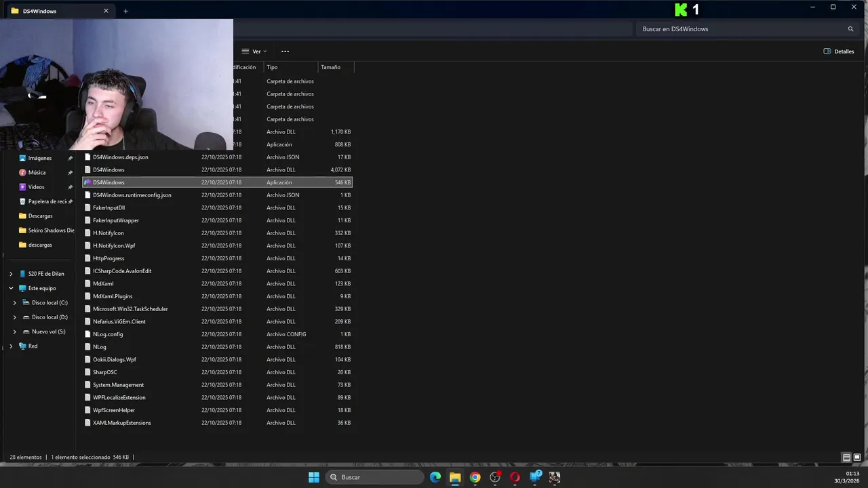Open the more options ellipsis menu
Screen dimensions: 868x488
coord(285,52)
